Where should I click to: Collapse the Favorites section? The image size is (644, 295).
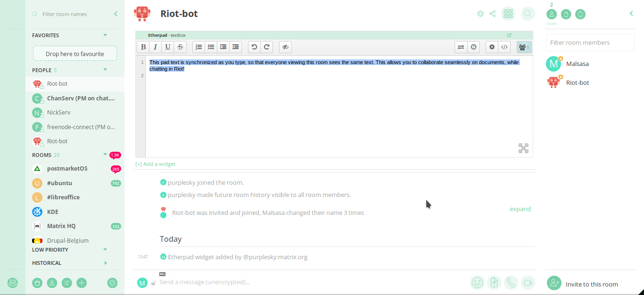[x=105, y=35]
